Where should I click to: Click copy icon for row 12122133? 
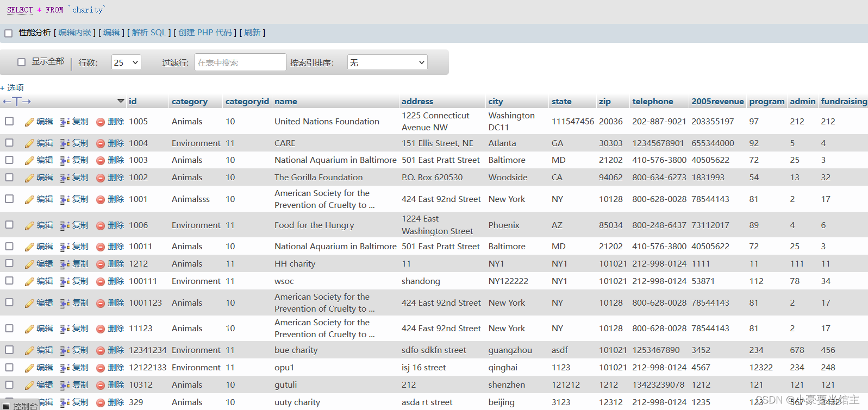pyautogui.click(x=65, y=368)
